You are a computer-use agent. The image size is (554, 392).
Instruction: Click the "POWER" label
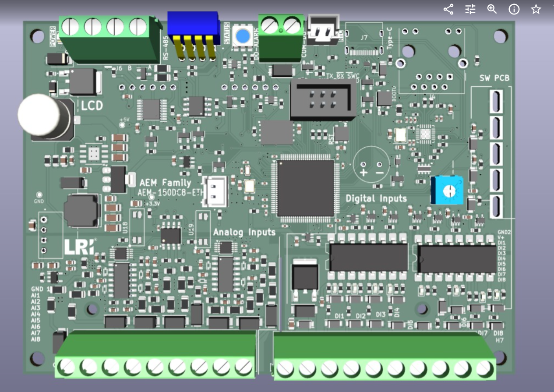[x=53, y=36]
